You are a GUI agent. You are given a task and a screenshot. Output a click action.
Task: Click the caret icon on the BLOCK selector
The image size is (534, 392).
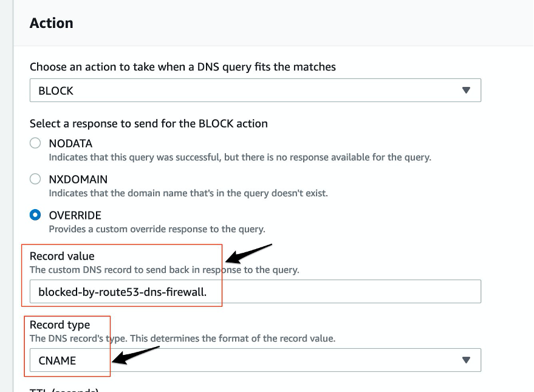click(x=466, y=89)
